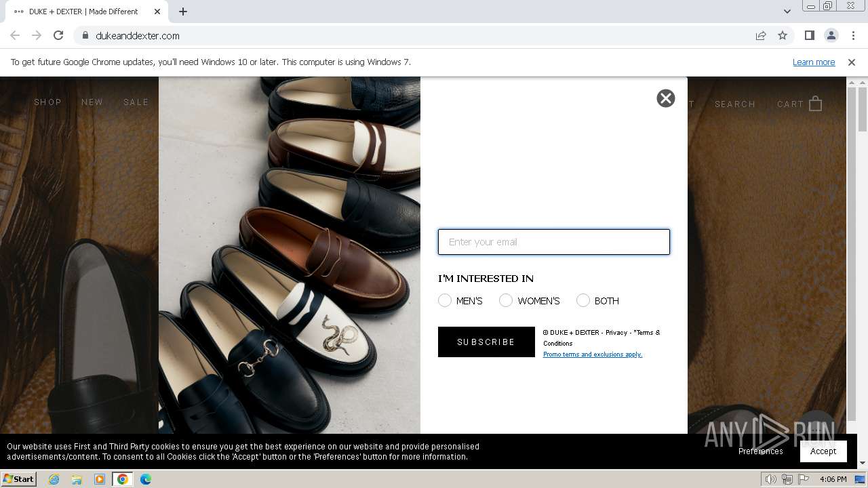
Task: Click the vertical page scrollbar
Action: pyautogui.click(x=863, y=110)
